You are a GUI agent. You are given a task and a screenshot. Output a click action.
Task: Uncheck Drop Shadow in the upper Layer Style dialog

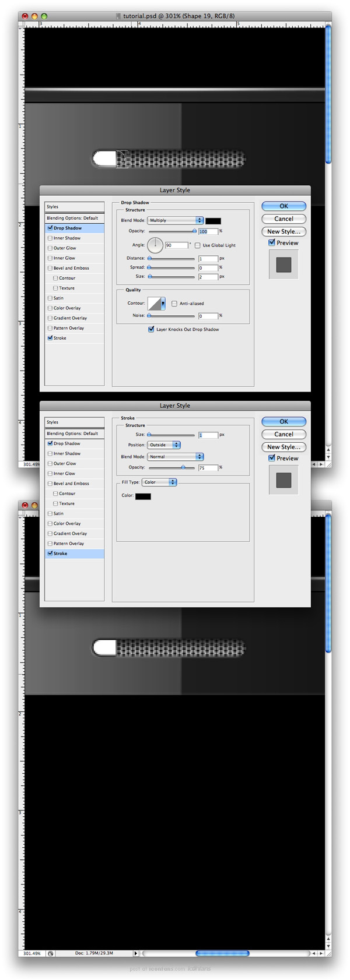pos(50,228)
